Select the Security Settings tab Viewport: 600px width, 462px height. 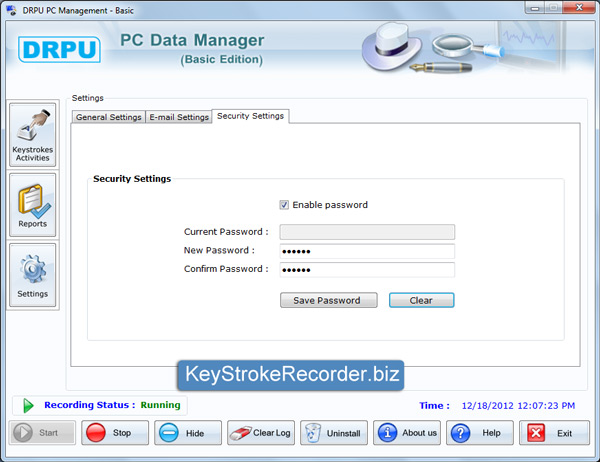click(x=251, y=116)
